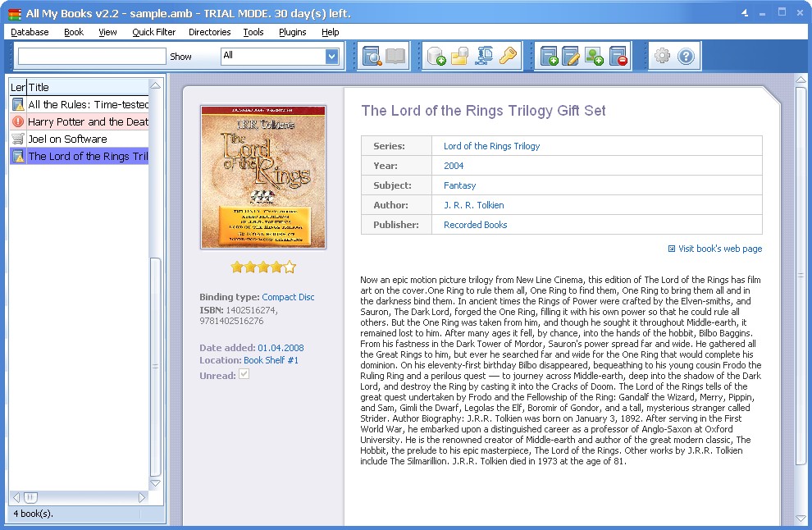Toggle the Unread checkbox
The width and height of the screenshot is (812, 530).
point(244,374)
